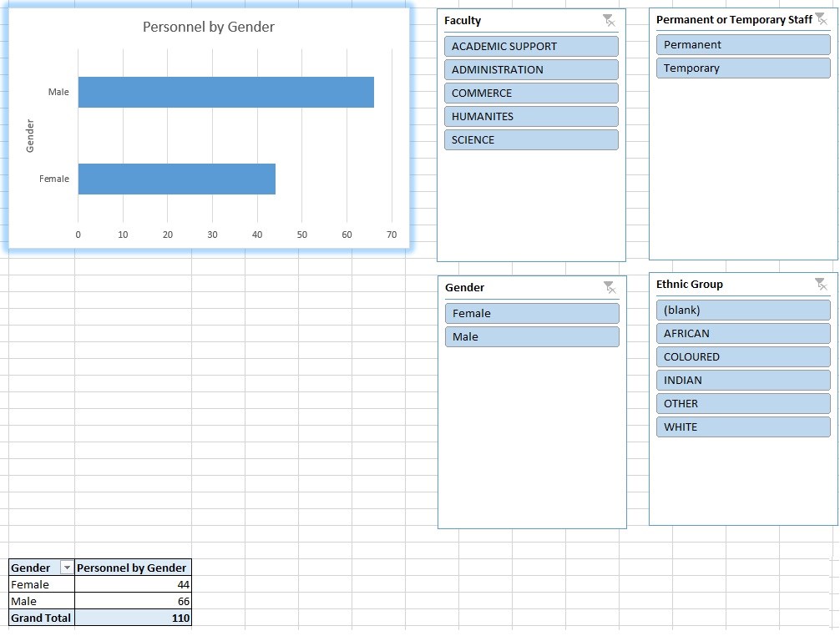Select Male in the Gender slicer
This screenshot has height=636, width=840.
531,336
